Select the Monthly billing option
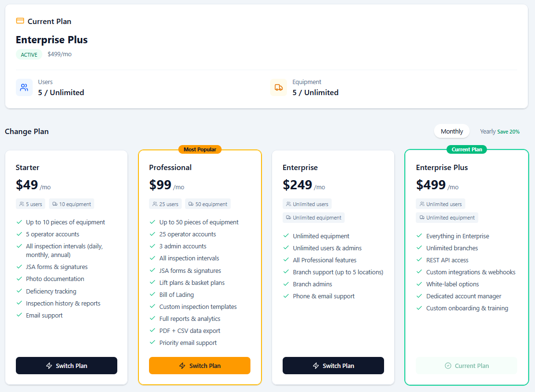Image resolution: width=535 pixels, height=392 pixels. click(x=451, y=131)
